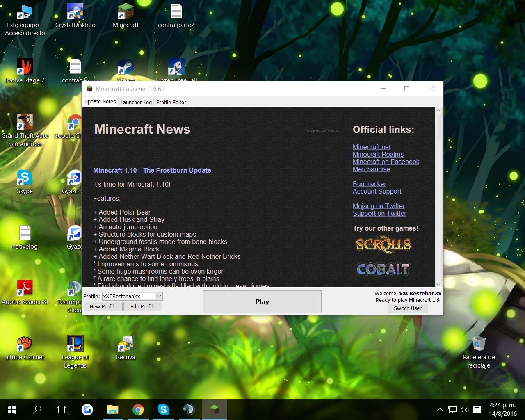This screenshot has width=525, height=420.
Task: Open the Minecraft Realms link
Action: pos(378,154)
